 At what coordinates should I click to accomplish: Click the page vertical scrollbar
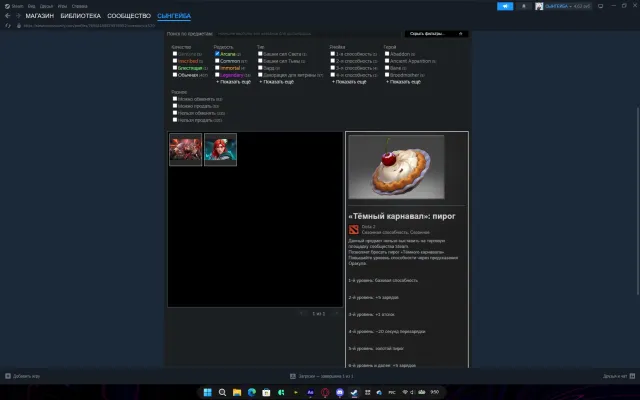(638, 200)
